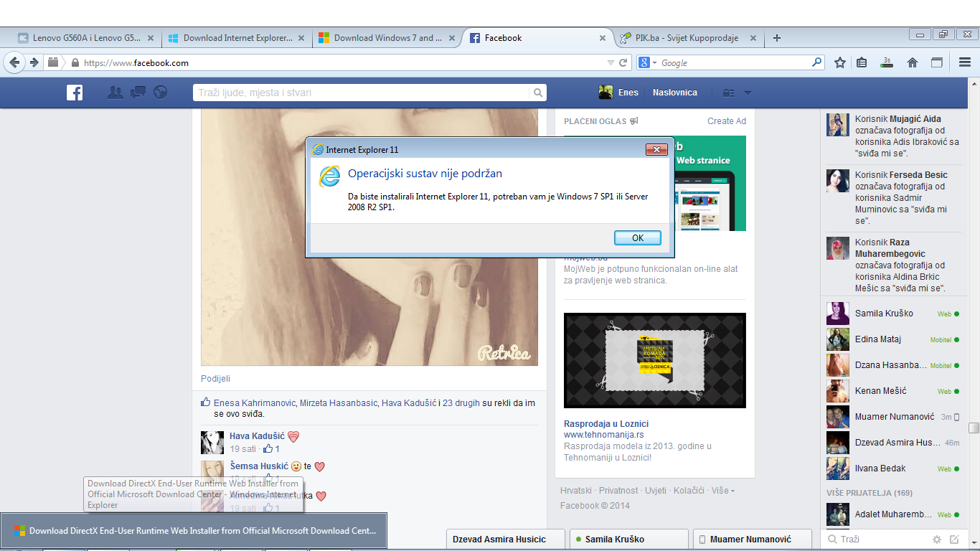Open the search engine selector dropdown
The height and width of the screenshot is (551, 980).
coord(654,63)
